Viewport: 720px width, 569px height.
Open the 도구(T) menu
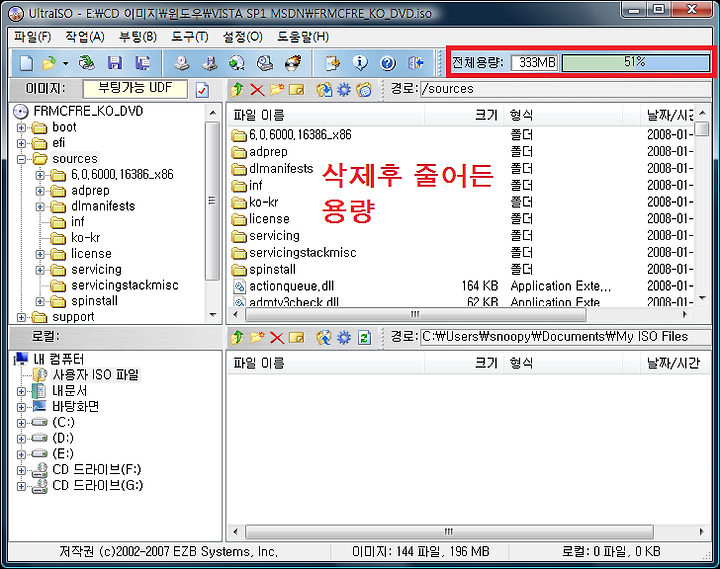tap(190, 37)
